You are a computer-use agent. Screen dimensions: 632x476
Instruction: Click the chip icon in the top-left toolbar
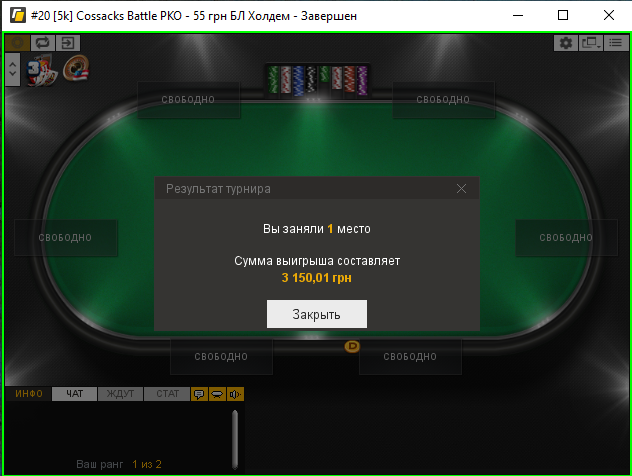click(17, 43)
